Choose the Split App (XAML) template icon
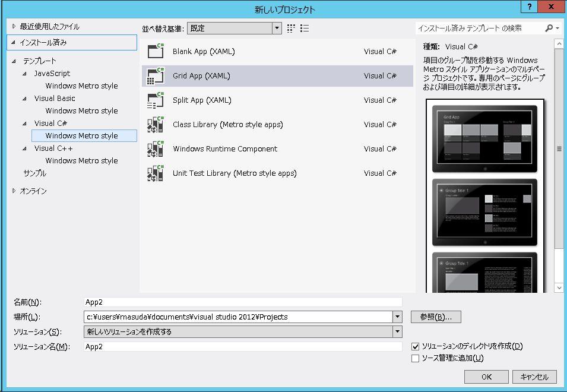Screen dimensions: 567x392 pos(156,100)
